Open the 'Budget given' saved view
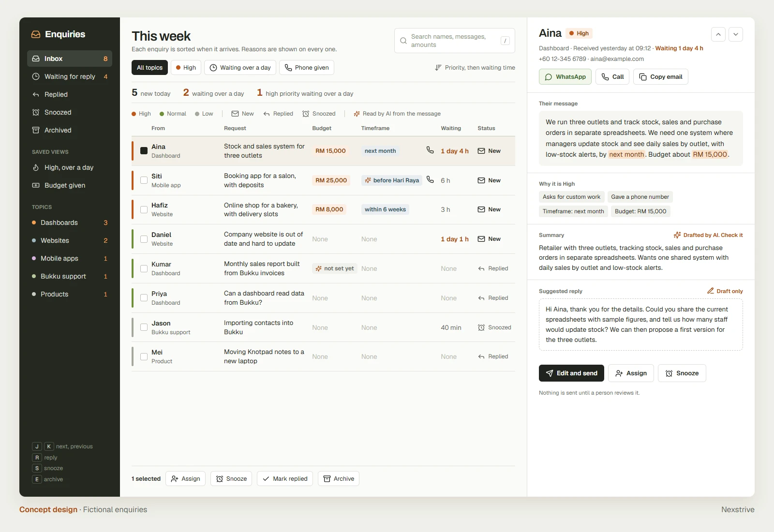 click(70, 185)
